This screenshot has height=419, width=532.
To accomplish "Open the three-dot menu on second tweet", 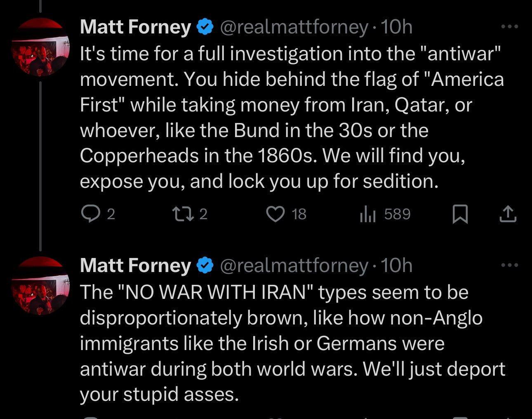I will coord(510,265).
